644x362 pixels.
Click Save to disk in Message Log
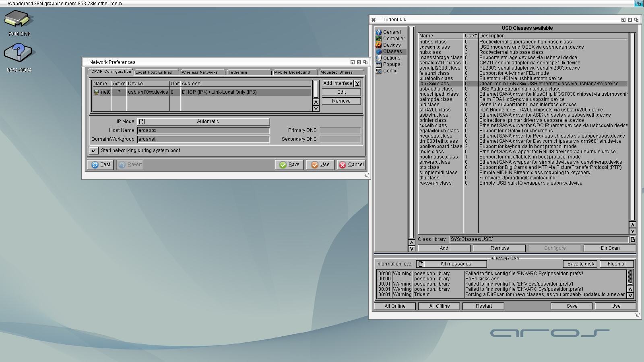pyautogui.click(x=581, y=264)
